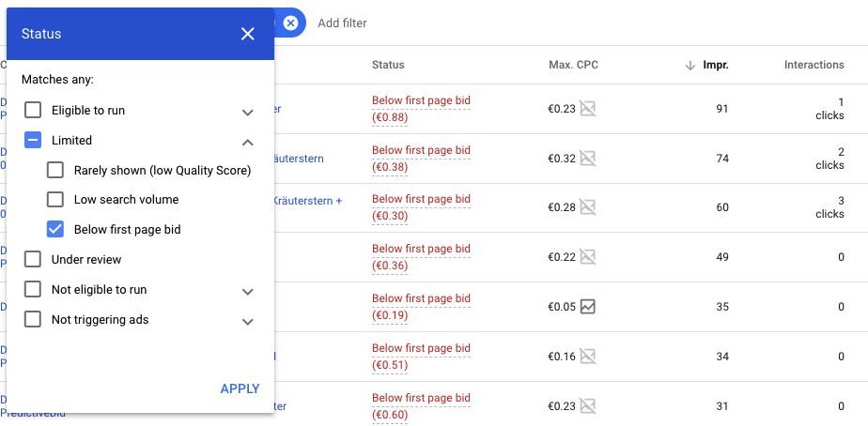868x426 pixels.
Task: Sort by the Max. CPC column header
Action: 573,65
